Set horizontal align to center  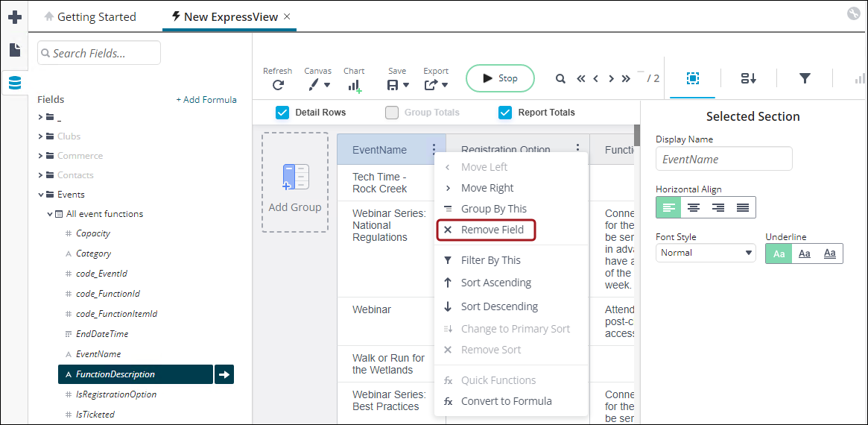pos(693,208)
